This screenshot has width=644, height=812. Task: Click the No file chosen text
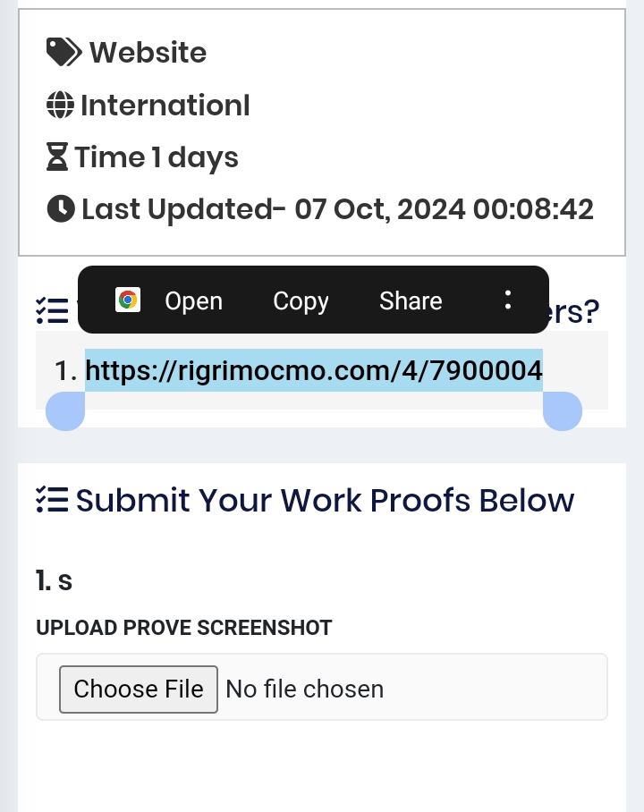(x=305, y=689)
